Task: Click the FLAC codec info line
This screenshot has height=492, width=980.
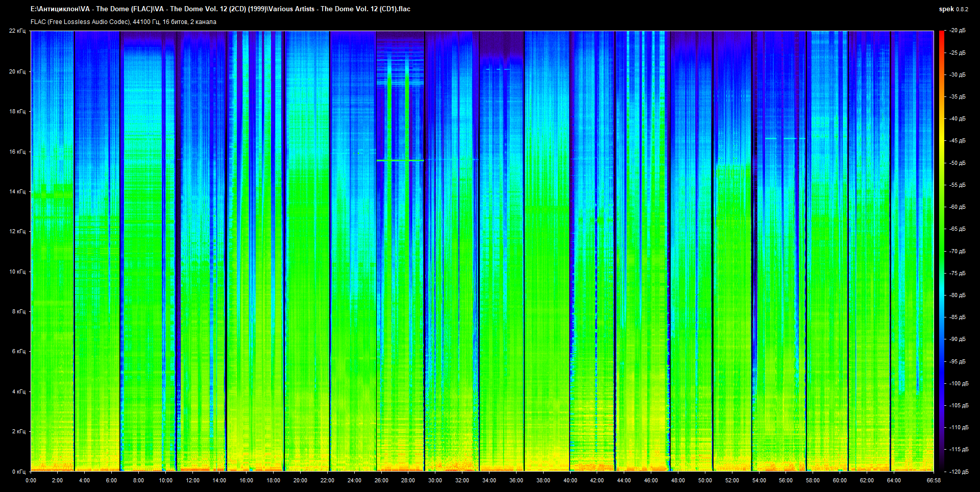Action: point(123,22)
